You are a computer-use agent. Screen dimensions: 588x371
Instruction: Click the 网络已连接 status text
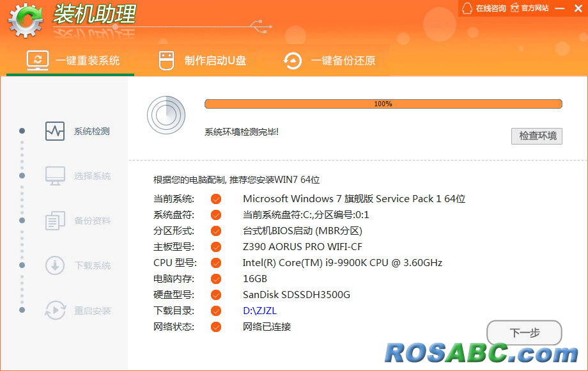(x=267, y=327)
